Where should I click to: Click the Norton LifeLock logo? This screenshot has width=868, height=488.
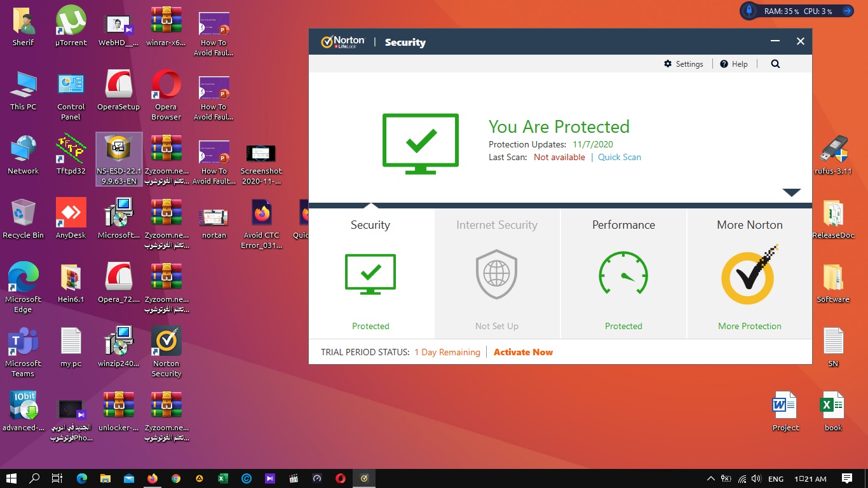(342, 42)
